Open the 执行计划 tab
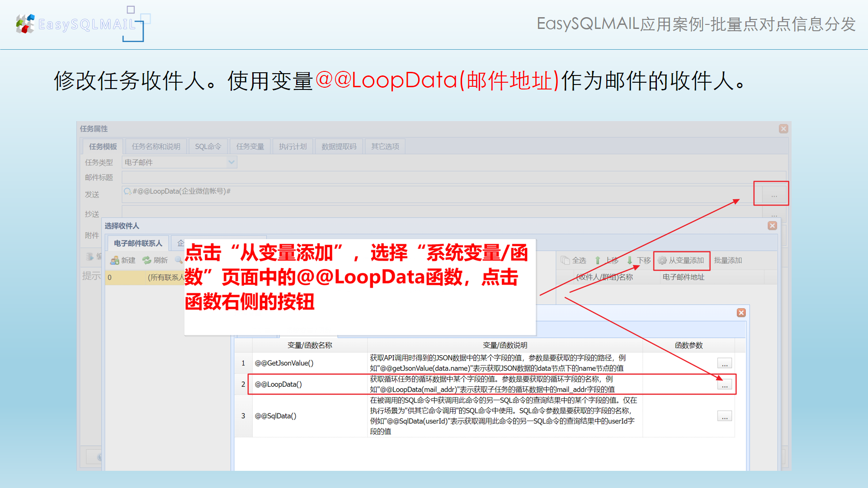The image size is (868, 488). click(x=292, y=146)
